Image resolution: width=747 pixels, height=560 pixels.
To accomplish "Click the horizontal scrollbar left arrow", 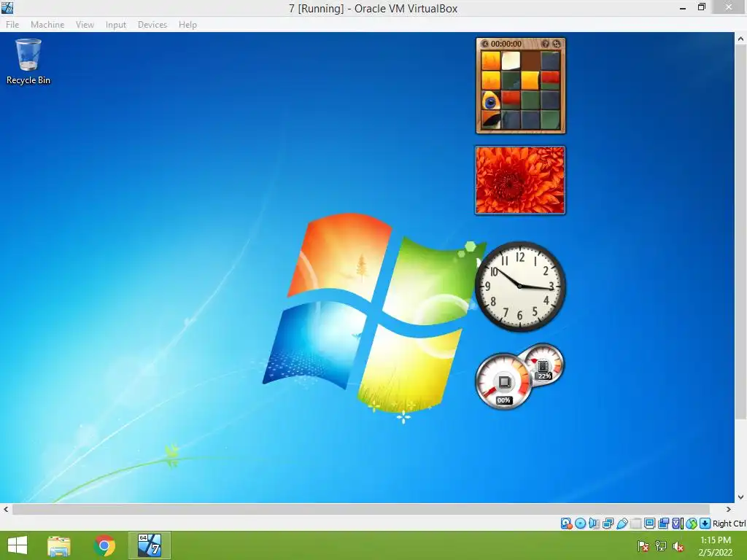I will tap(6, 509).
